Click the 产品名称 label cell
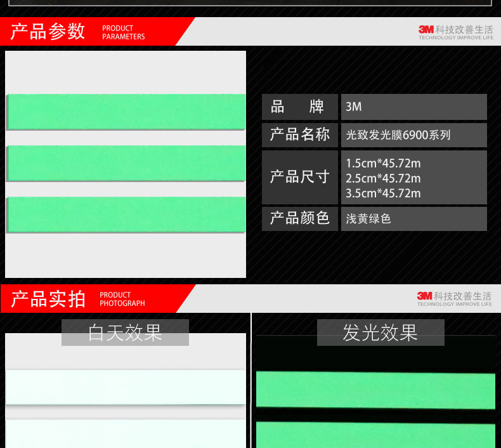 (299, 135)
